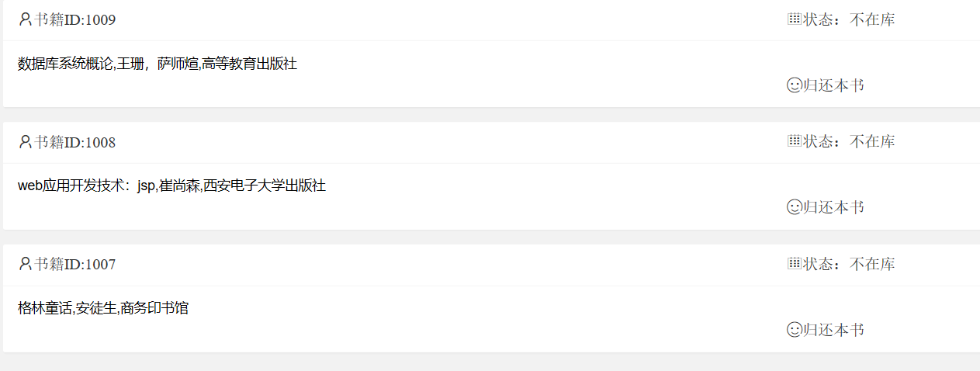Click the user icon beside 书籍ID:1007
Viewport: 980px width, 371px height.
(x=25, y=264)
